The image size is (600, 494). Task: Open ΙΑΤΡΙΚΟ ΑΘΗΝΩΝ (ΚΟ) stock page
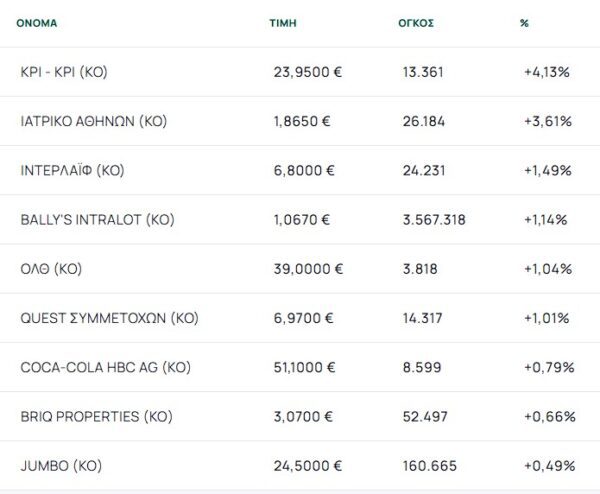click(93, 121)
